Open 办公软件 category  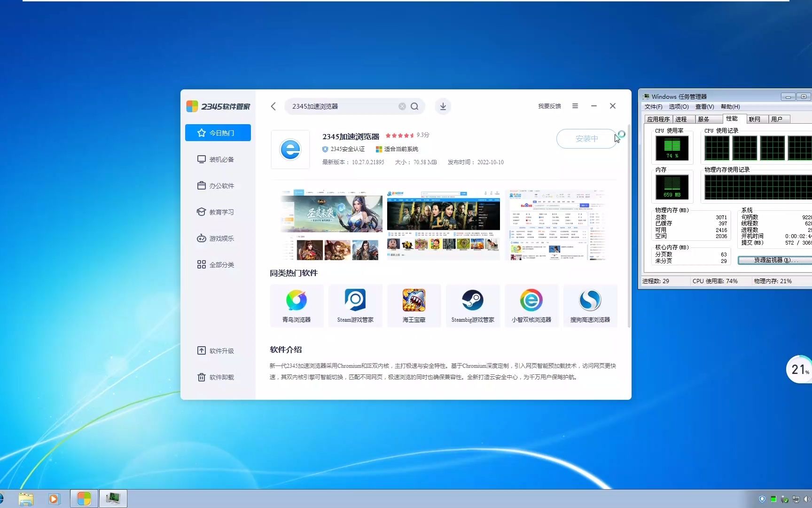pos(218,186)
